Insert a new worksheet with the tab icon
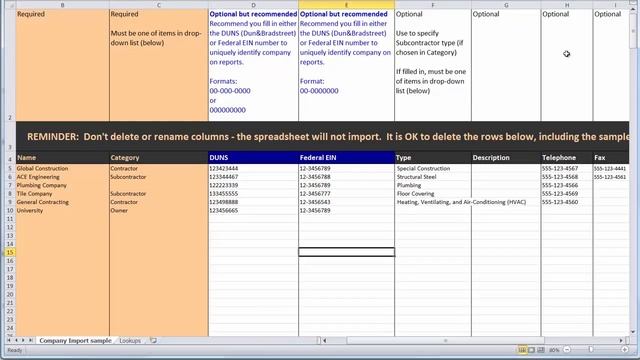 coord(153,340)
